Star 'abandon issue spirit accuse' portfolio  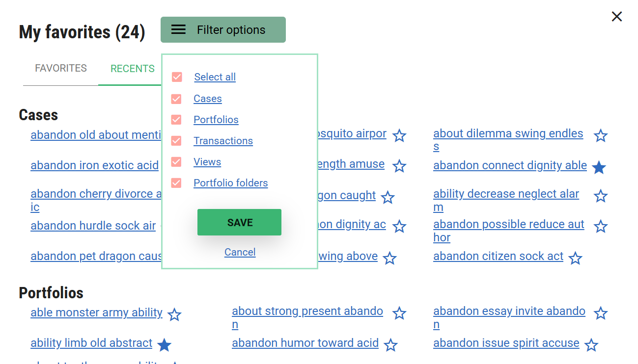[591, 345]
